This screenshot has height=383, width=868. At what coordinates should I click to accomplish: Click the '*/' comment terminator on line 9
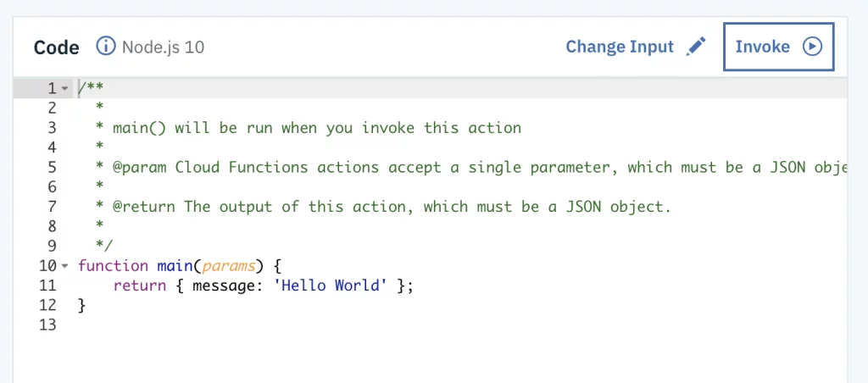tap(104, 247)
